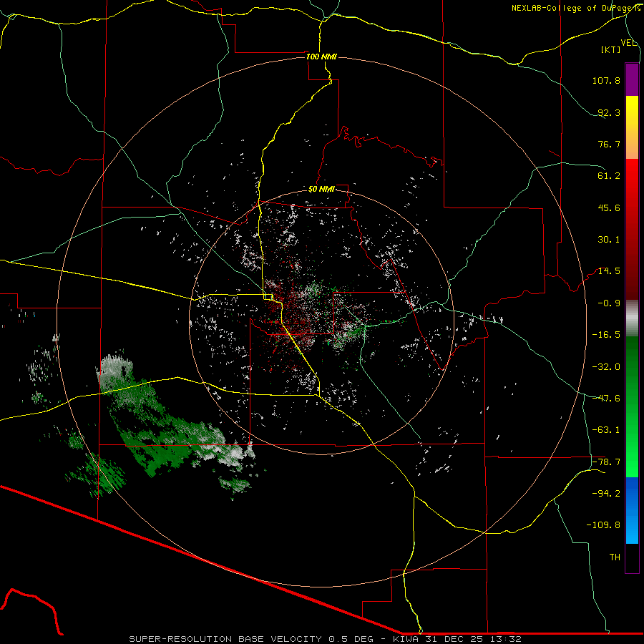644x644 pixels.
Task: Click the "TH" label on the legend
Action: (x=615, y=557)
